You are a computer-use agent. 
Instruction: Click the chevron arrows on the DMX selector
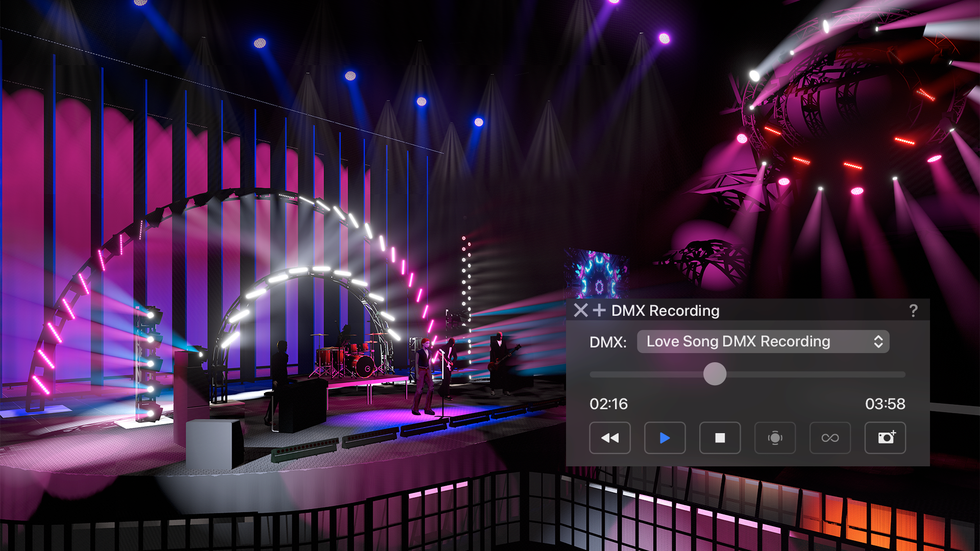(878, 341)
